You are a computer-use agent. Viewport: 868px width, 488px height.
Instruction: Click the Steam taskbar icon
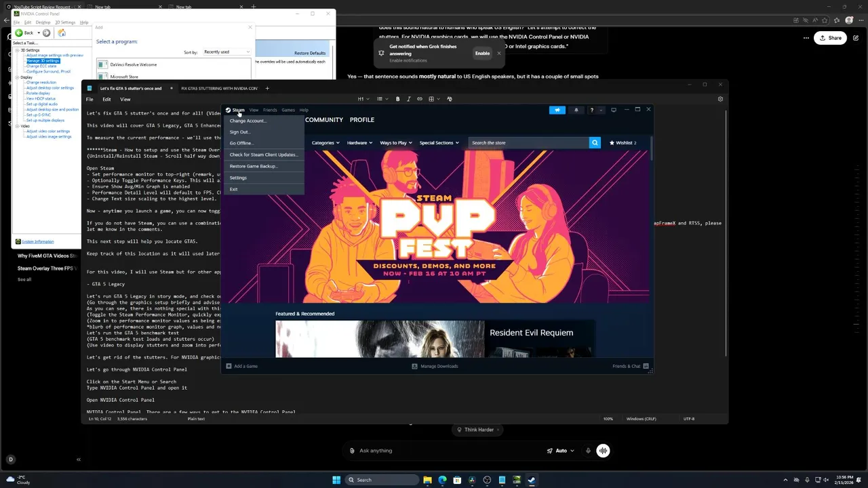click(x=532, y=480)
